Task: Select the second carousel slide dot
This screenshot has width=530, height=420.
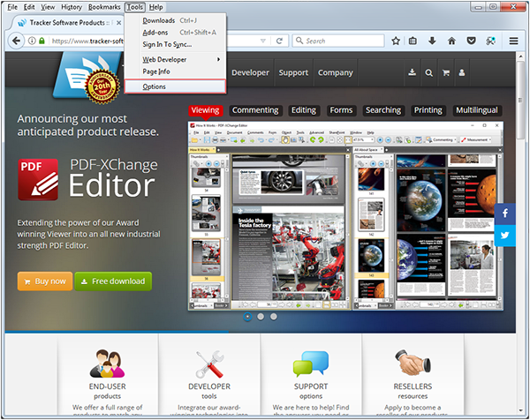Action: [x=261, y=317]
